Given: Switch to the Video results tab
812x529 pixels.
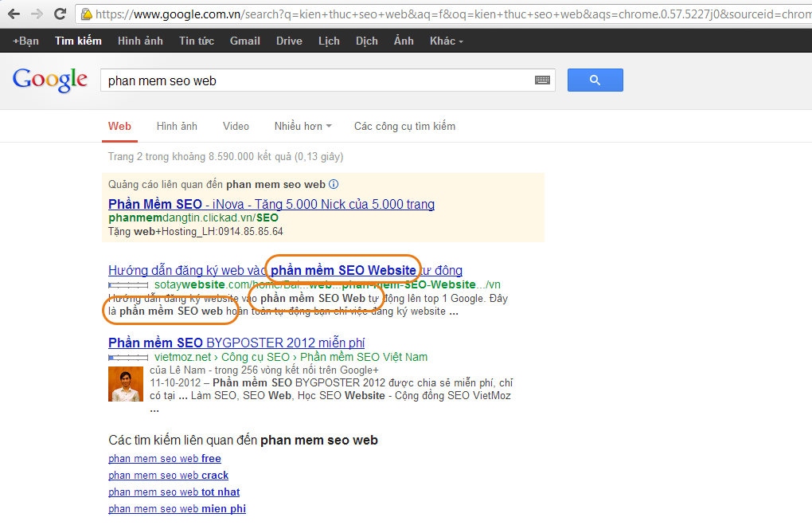Looking at the screenshot, I should pyautogui.click(x=236, y=127).
